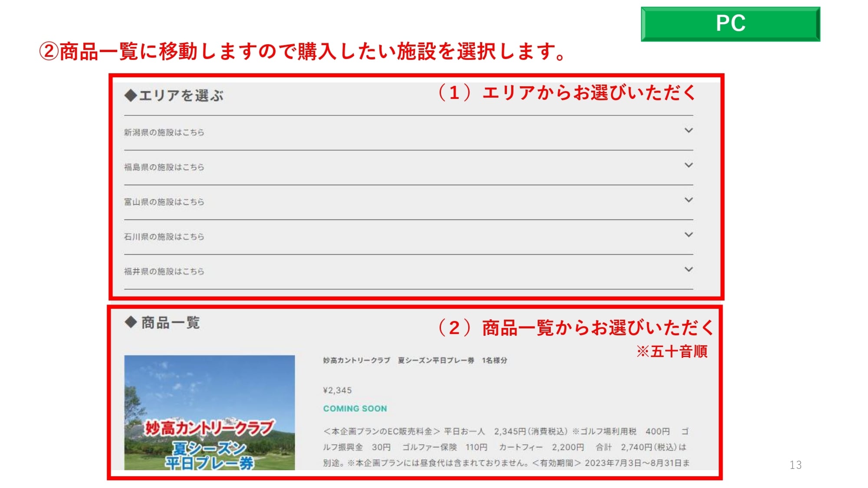This screenshot has height=488, width=868.
Task: Click the 商品一覧 section heading
Action: coord(170,323)
